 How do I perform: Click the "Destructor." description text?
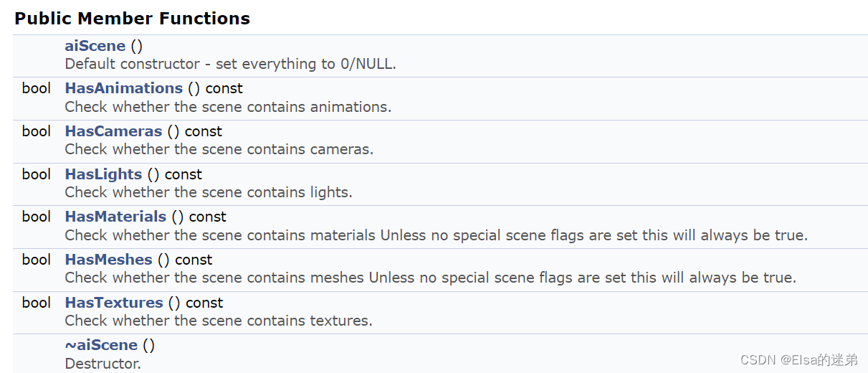pos(102,364)
